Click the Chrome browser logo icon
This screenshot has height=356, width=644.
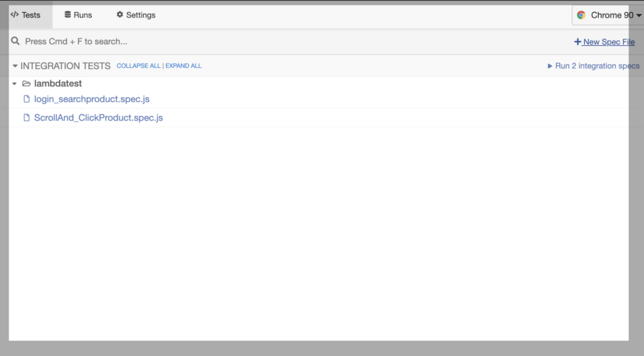tap(580, 15)
